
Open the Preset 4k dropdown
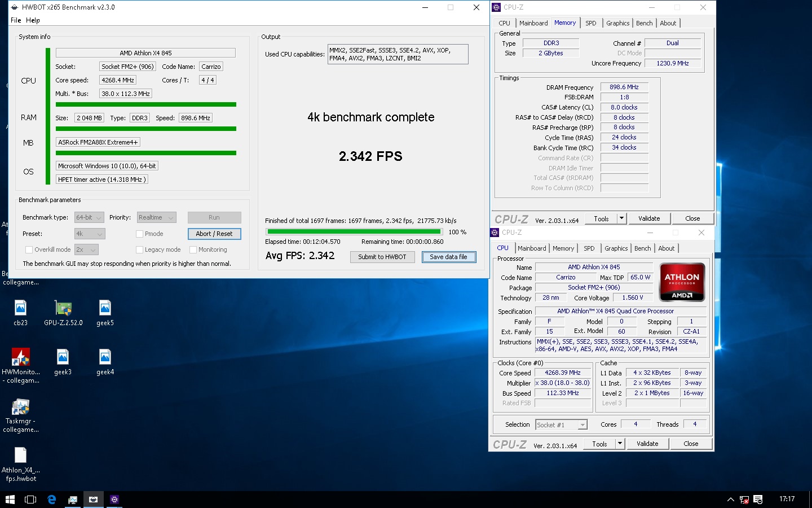pyautogui.click(x=90, y=234)
